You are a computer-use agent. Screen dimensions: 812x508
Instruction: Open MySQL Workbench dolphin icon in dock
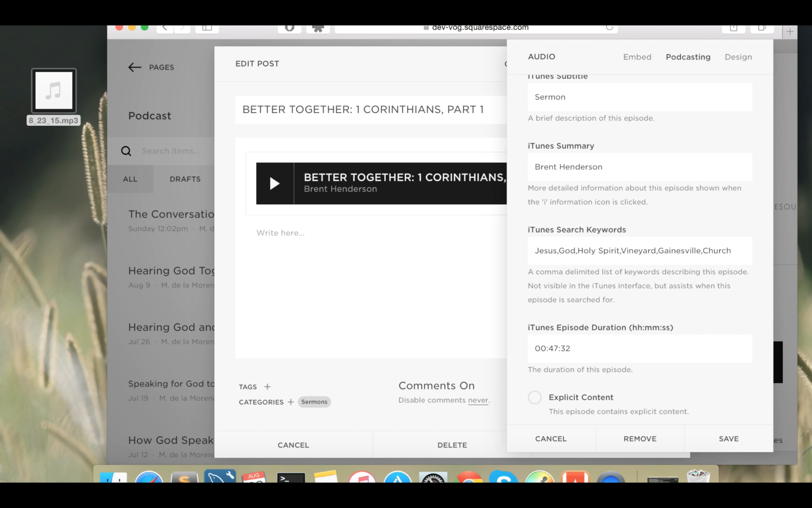point(220,476)
